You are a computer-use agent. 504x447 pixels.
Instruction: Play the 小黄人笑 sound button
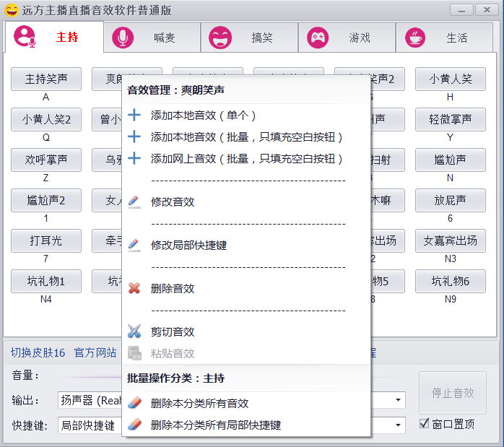450,79
